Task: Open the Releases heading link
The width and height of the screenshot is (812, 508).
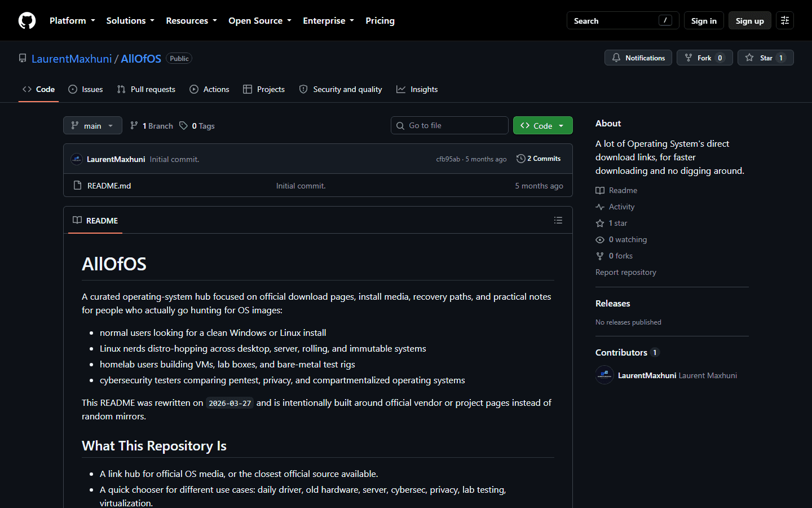Action: tap(612, 303)
